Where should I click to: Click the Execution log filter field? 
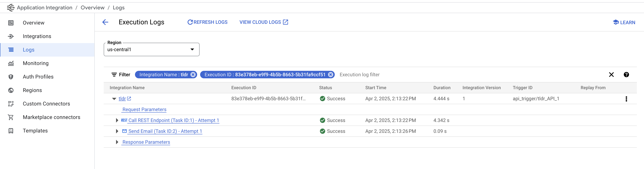(359, 74)
